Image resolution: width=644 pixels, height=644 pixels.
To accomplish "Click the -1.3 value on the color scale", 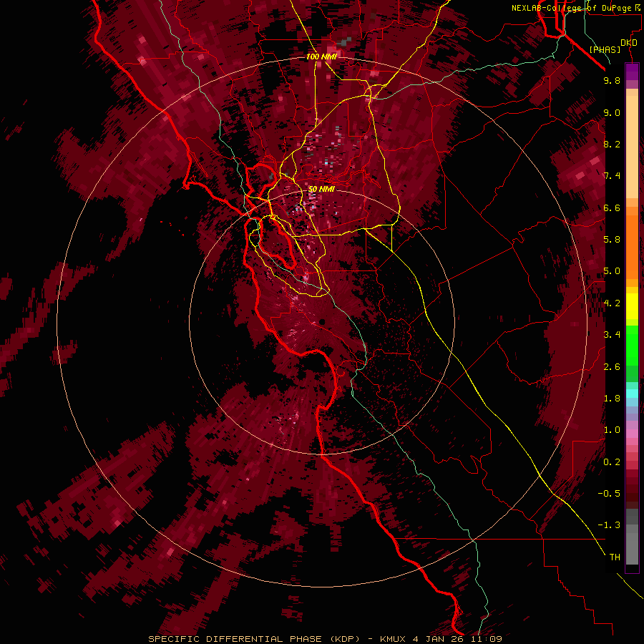I will (x=609, y=525).
